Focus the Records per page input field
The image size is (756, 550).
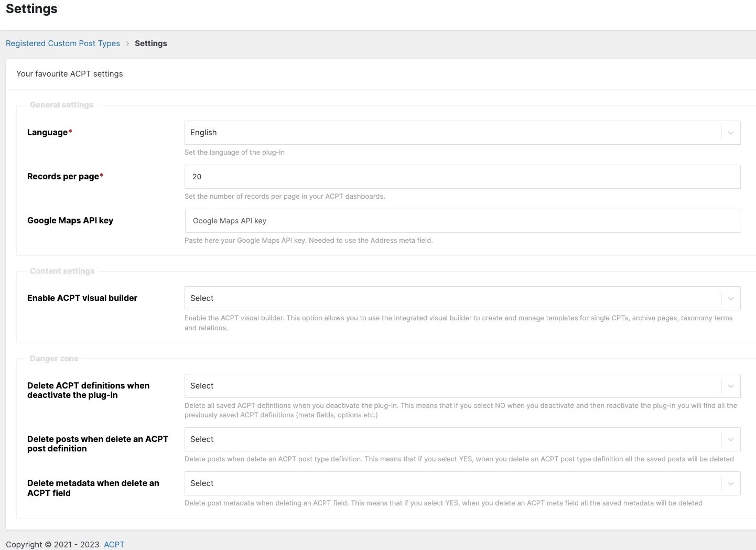point(462,177)
